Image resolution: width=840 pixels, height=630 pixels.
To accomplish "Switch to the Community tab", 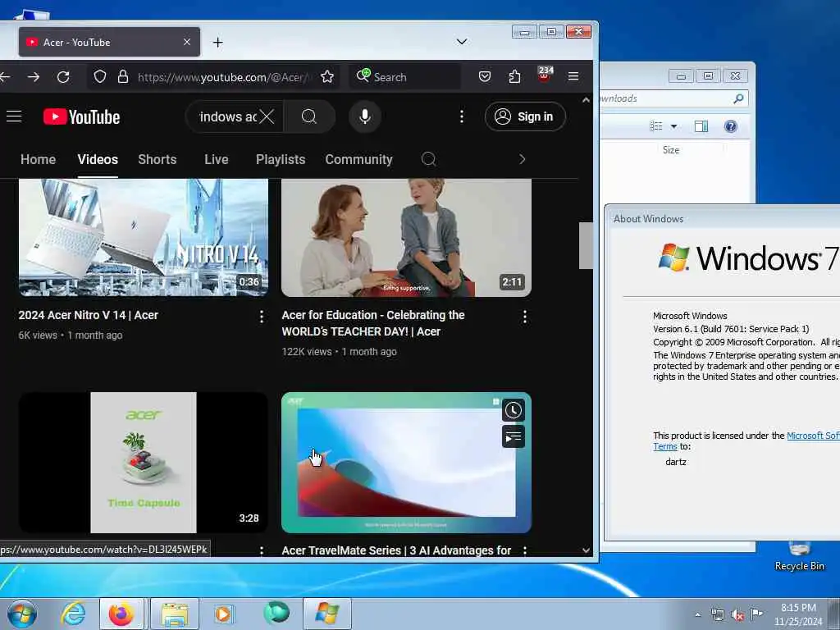I will 358,159.
